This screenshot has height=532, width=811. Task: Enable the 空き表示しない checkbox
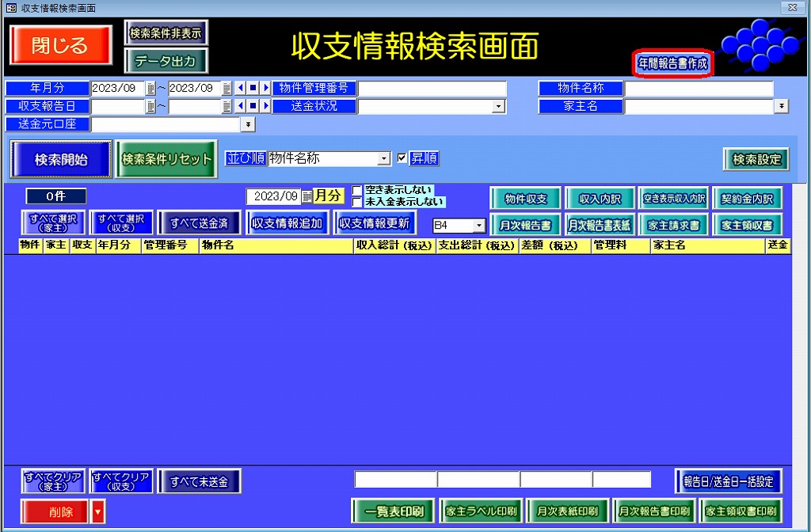tap(357, 190)
